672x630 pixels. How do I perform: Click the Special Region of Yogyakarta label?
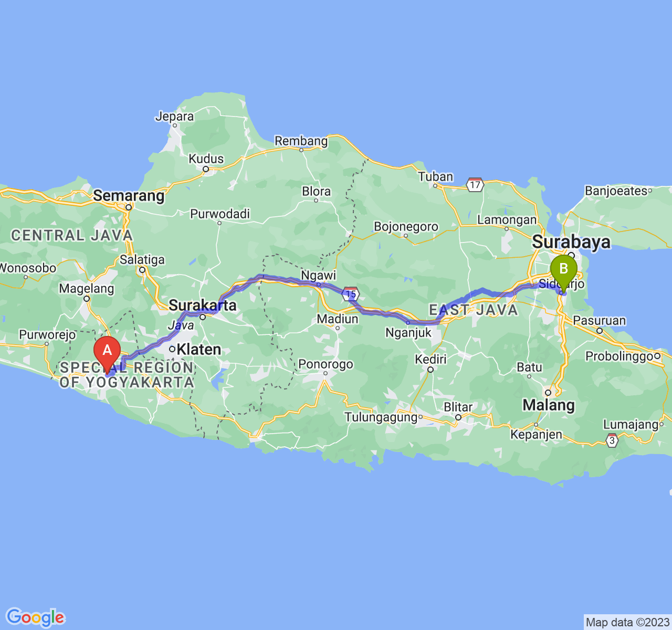click(127, 375)
